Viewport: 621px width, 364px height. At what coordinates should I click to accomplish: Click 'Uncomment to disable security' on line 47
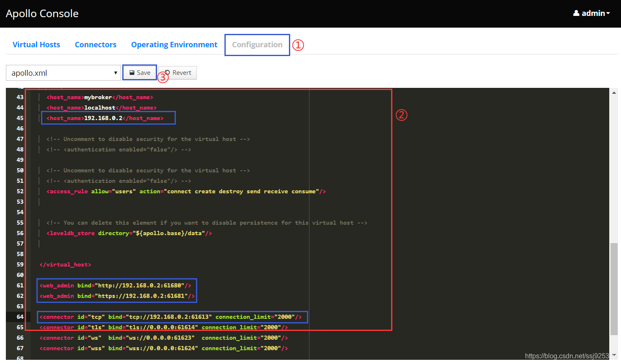pos(148,139)
